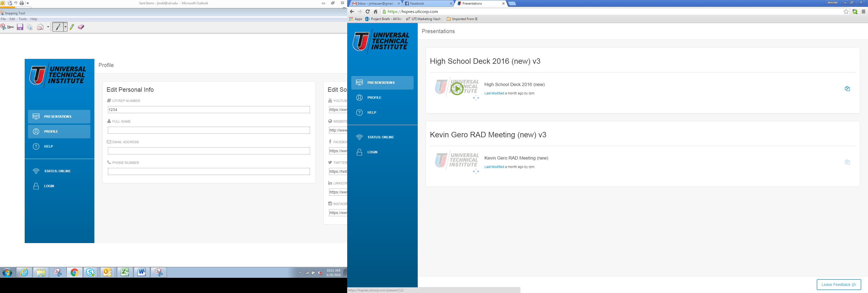Select the Highlighter tool
The height and width of the screenshot is (293, 868).
pyautogui.click(x=72, y=27)
